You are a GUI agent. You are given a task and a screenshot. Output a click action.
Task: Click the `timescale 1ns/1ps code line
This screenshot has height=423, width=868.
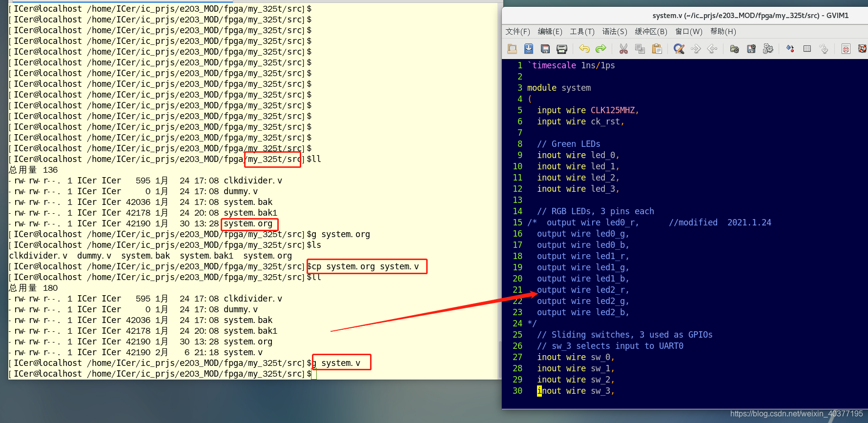(571, 65)
